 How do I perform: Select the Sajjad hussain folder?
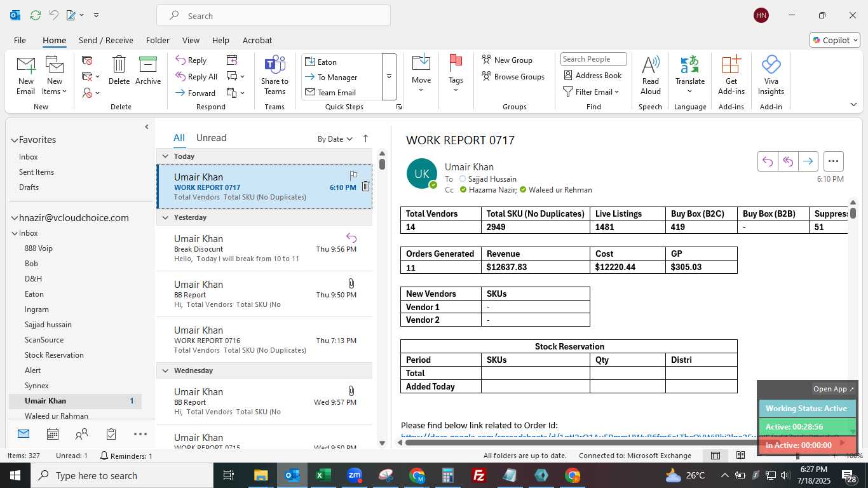(48, 325)
